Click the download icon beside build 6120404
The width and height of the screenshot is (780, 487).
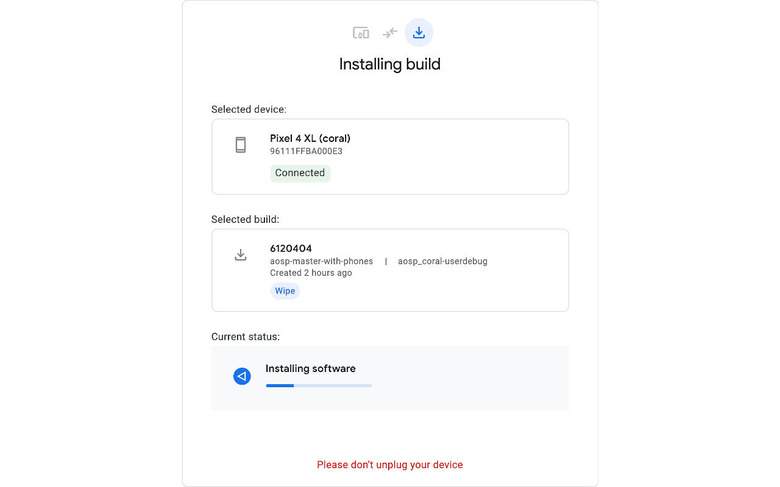(241, 255)
